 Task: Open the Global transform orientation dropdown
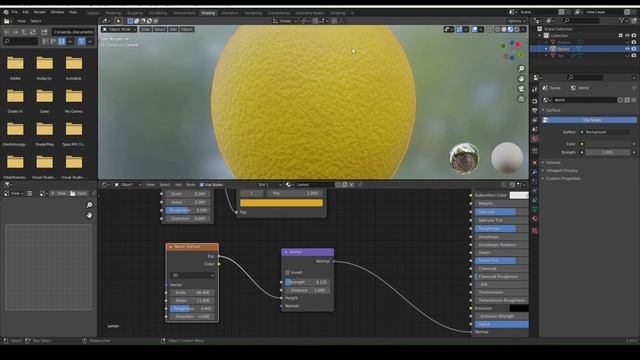click(285, 21)
